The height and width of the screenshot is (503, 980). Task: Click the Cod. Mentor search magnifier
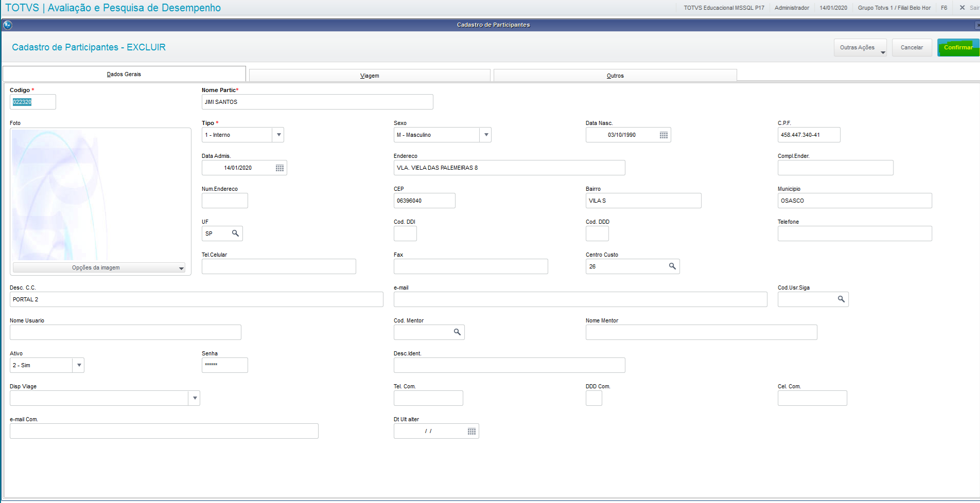457,332
